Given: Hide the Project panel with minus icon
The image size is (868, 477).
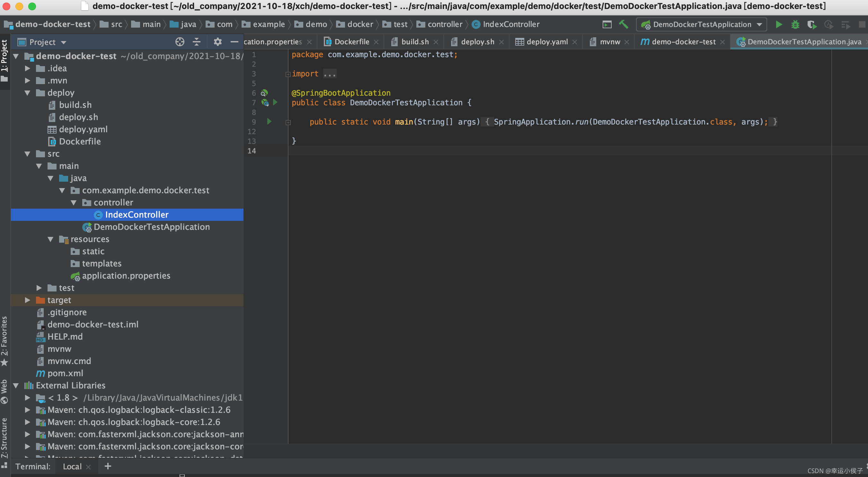Looking at the screenshot, I should point(235,42).
